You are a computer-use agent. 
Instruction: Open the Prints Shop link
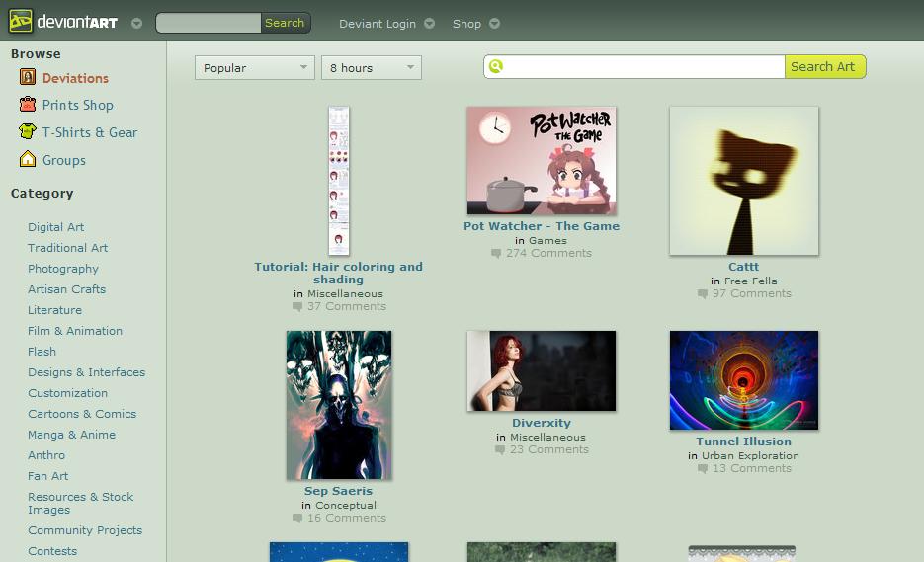[x=78, y=105]
